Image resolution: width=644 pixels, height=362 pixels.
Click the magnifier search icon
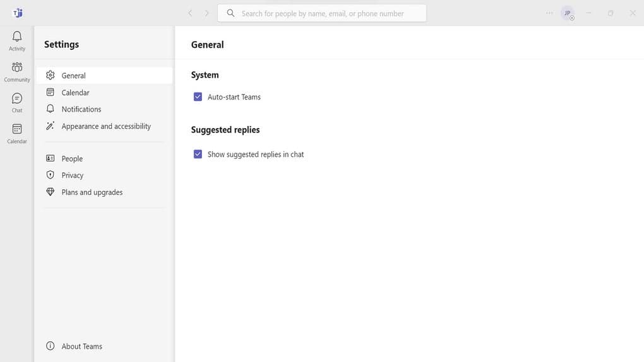(x=231, y=13)
